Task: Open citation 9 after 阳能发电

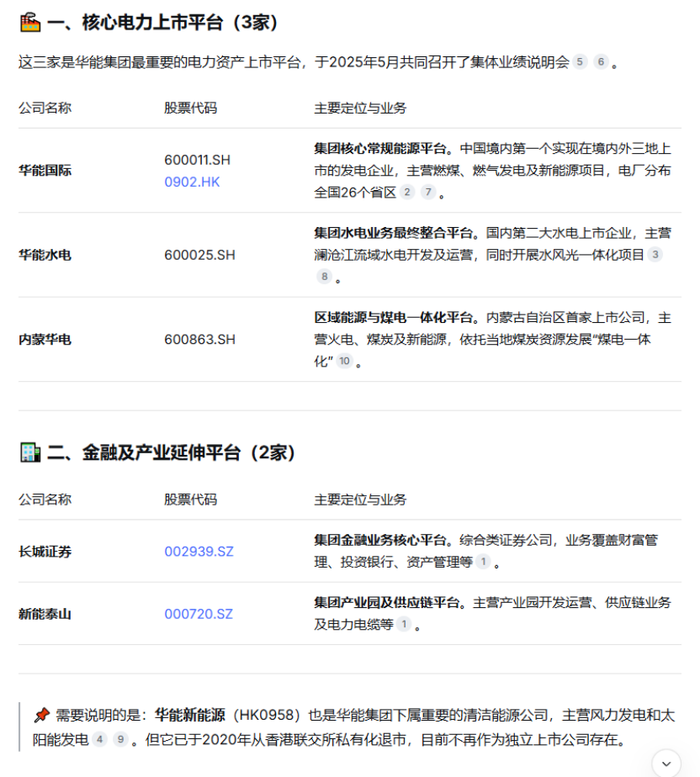Action: click(120, 740)
